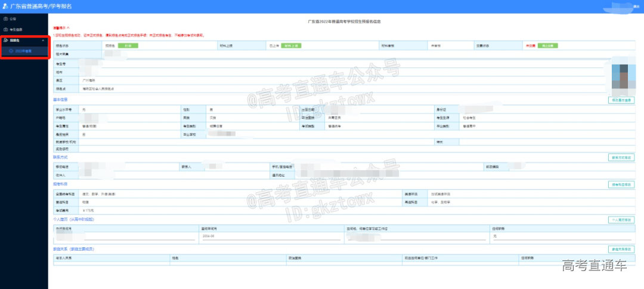This screenshot has height=289, width=644.
Task: Click the circle icon beside the 2022年 sidebar sub-item
Action: (x=11, y=51)
